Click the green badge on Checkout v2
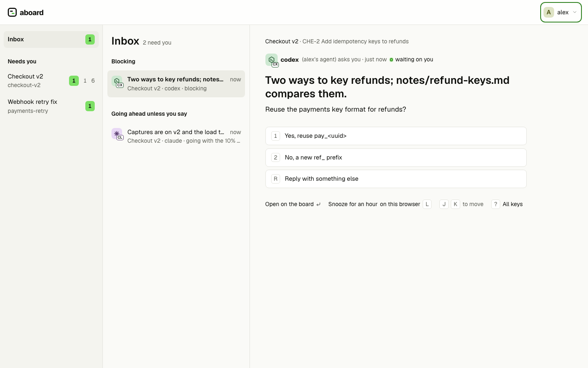588x368 pixels. point(74,81)
